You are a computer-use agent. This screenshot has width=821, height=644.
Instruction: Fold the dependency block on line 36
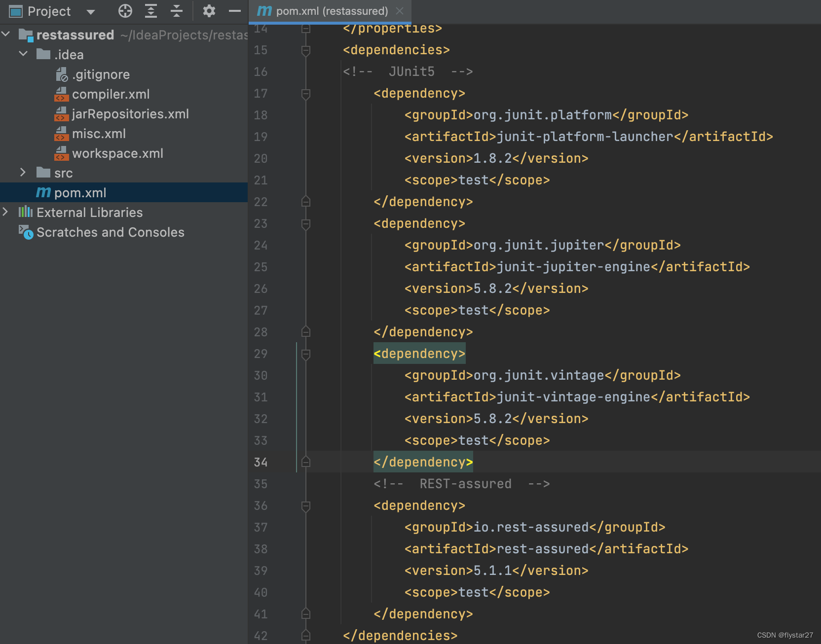[x=306, y=506]
